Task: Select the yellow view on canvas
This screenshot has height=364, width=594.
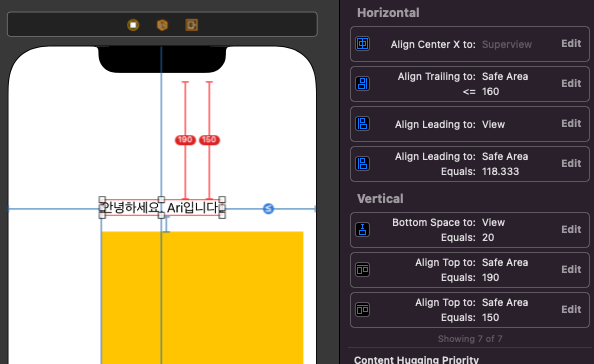Action: click(202, 297)
